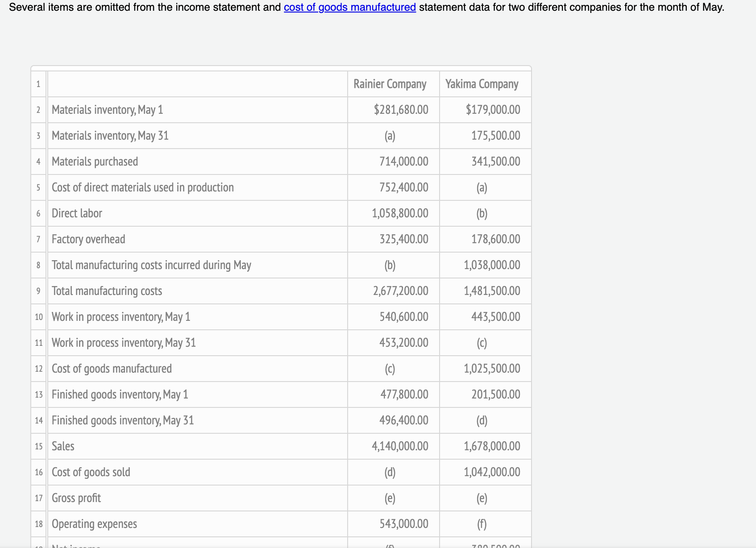Click the Direct labor row label

(x=77, y=213)
